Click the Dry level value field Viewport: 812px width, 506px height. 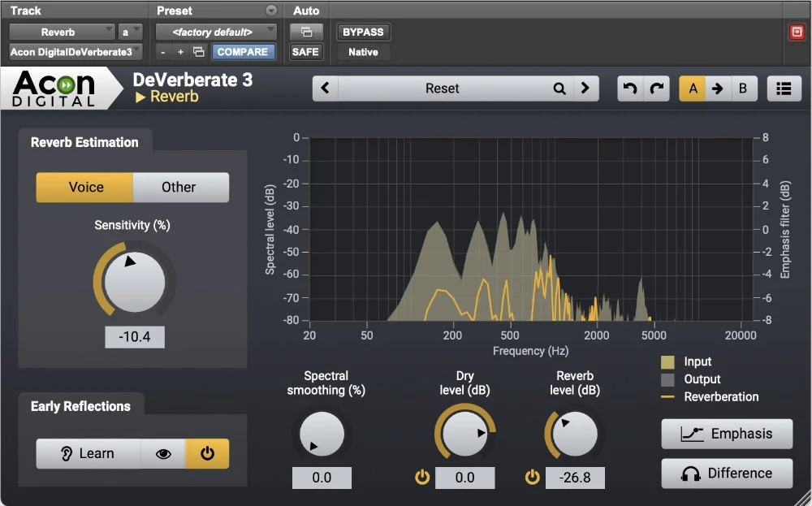[x=464, y=478]
